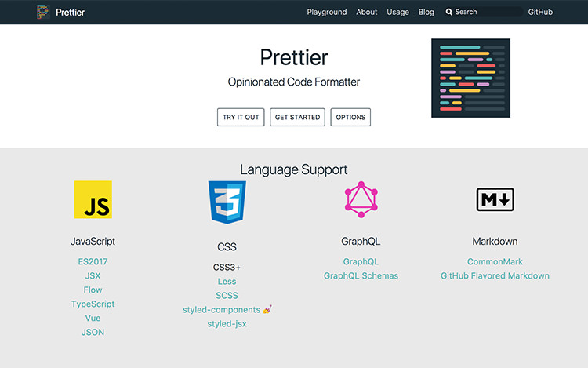The height and width of the screenshot is (368, 588).
Task: Click the yellow JavaScript JS icon
Action: point(93,199)
